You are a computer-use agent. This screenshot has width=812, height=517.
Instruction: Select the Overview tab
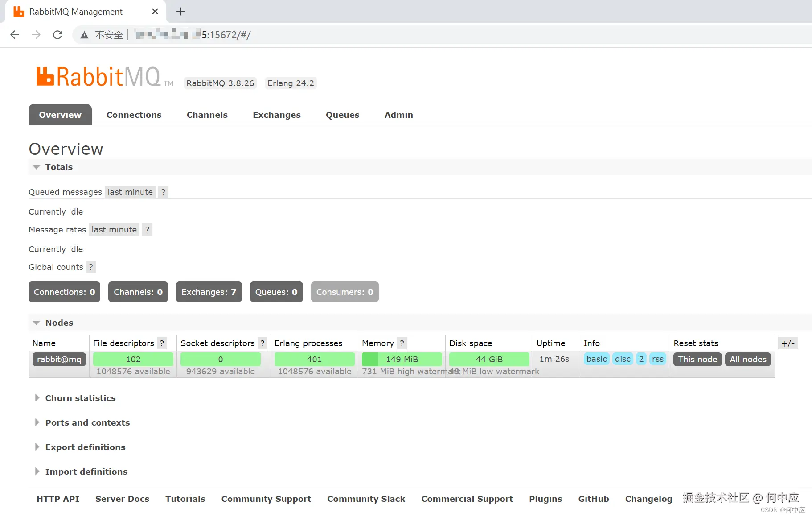[60, 115]
